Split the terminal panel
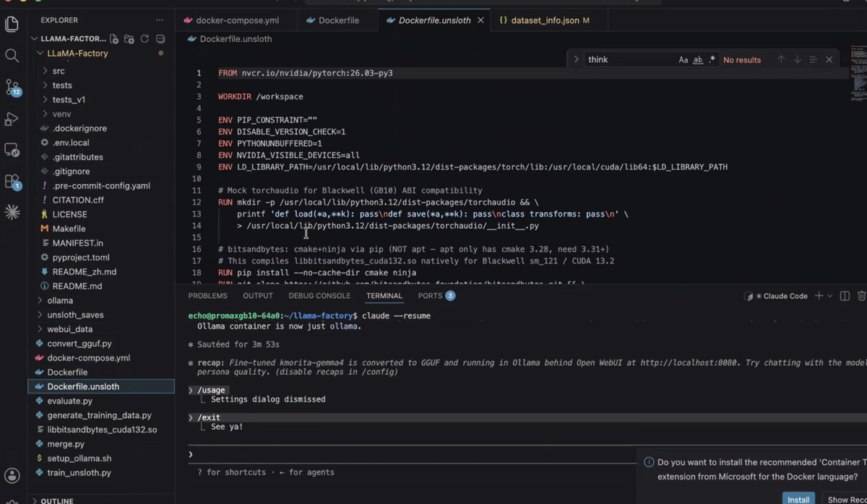This screenshot has height=504, width=867. [845, 296]
